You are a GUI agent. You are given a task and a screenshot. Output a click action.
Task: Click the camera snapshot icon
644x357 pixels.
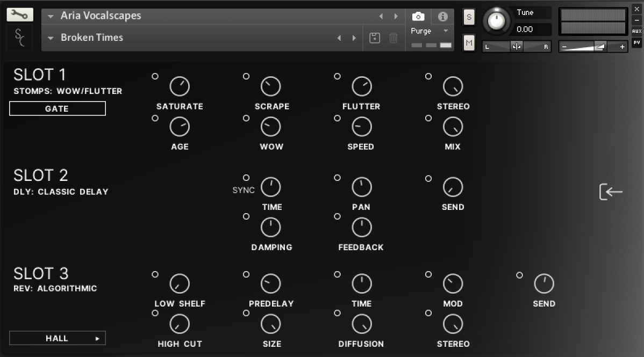(x=418, y=17)
